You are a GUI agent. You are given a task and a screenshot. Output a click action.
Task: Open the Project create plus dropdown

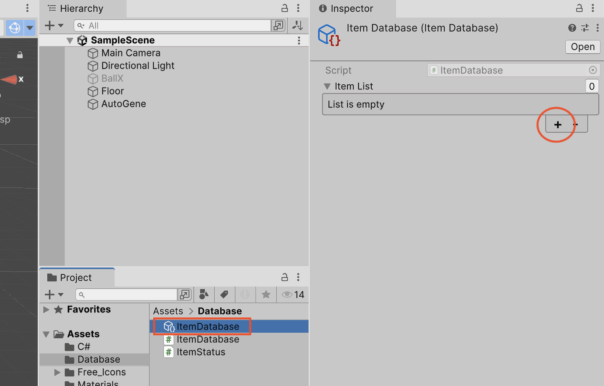54,295
